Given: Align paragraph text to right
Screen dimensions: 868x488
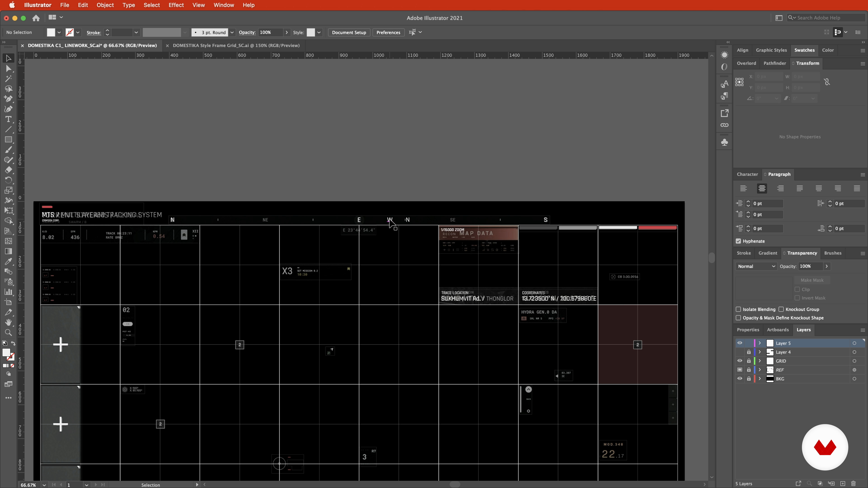Looking at the screenshot, I should point(780,188).
